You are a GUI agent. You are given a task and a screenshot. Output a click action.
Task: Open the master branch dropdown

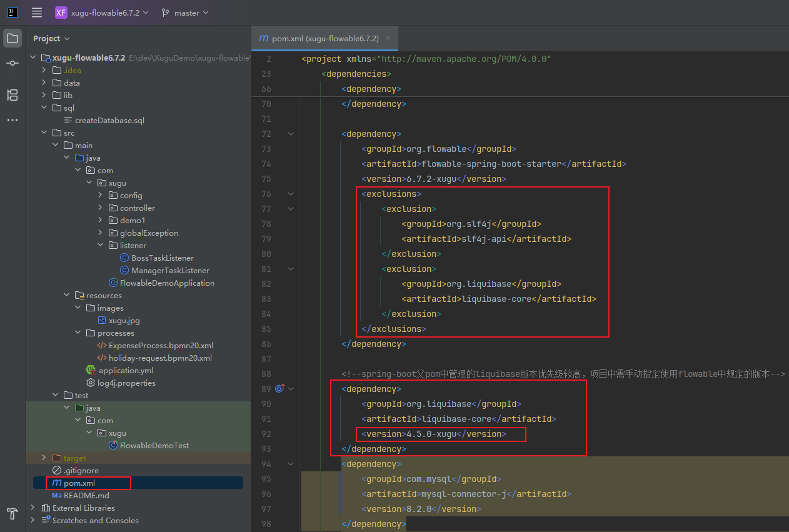(x=185, y=13)
